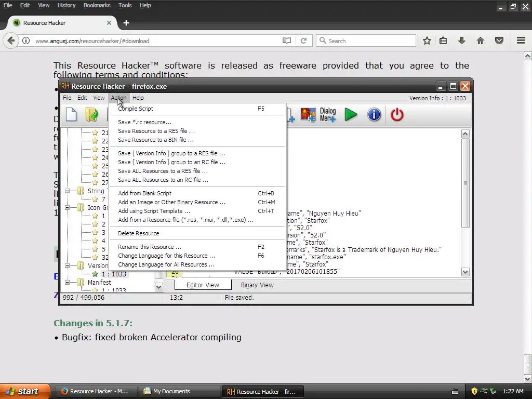This screenshot has height=399, width=532.
Task: Click the Windows start button
Action: coord(24,391)
